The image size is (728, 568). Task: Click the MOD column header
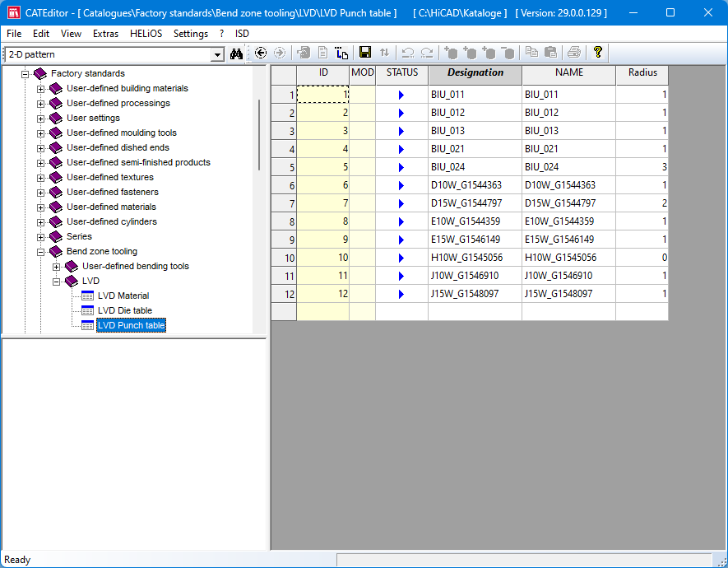(363, 75)
